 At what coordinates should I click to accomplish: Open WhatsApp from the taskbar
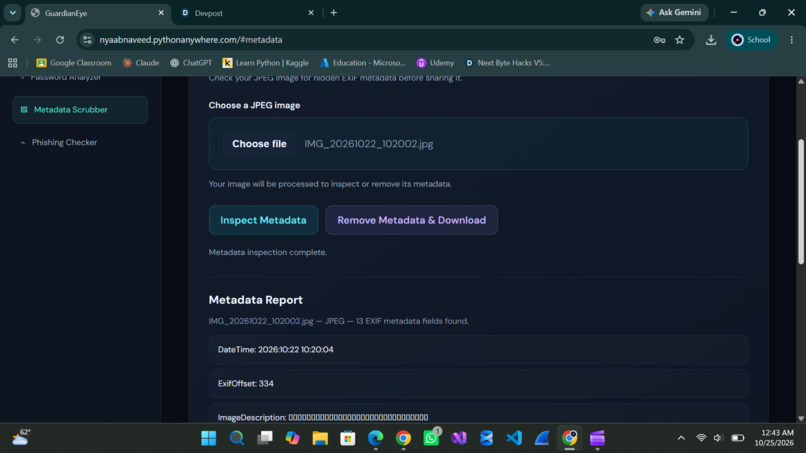point(431,438)
